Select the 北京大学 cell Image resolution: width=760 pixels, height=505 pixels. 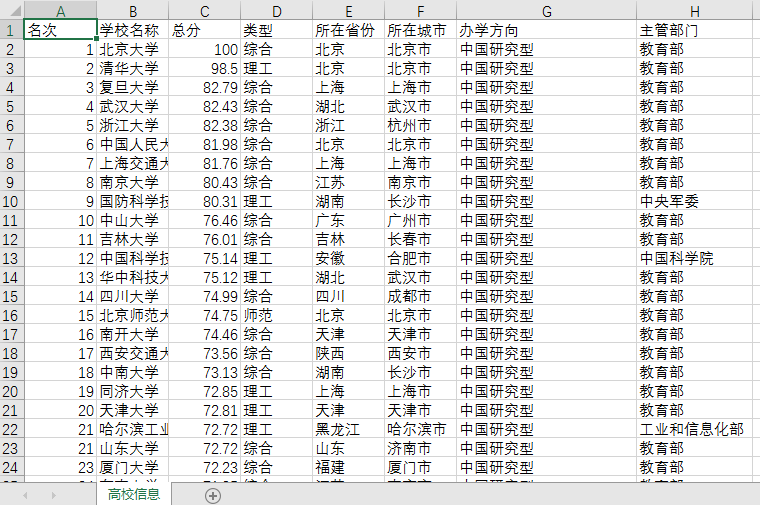click(133, 49)
